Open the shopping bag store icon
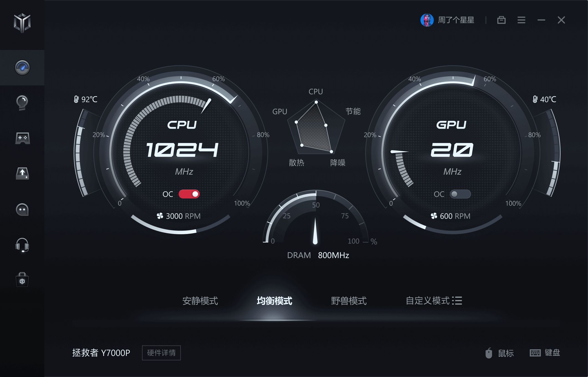Image resolution: width=588 pixels, height=377 pixels. tap(22, 280)
